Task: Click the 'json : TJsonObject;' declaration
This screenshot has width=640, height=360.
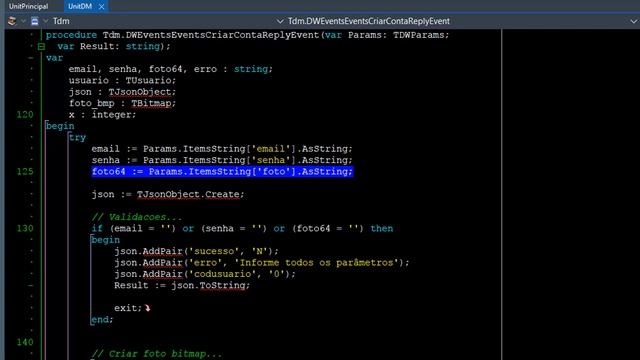Action: pos(122,92)
